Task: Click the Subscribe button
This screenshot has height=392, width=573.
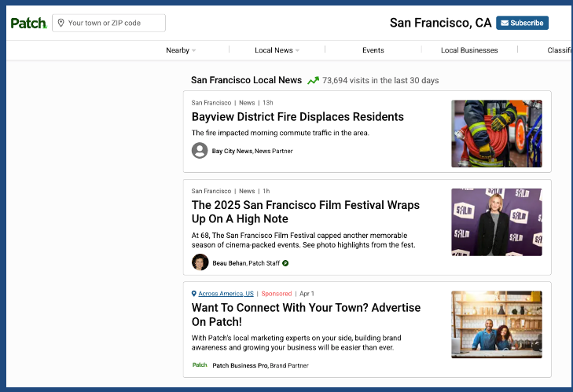Action: (522, 23)
